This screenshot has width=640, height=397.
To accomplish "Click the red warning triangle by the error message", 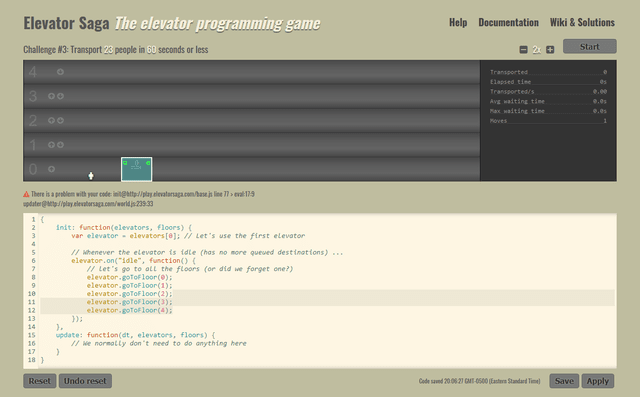I will [x=26, y=194].
